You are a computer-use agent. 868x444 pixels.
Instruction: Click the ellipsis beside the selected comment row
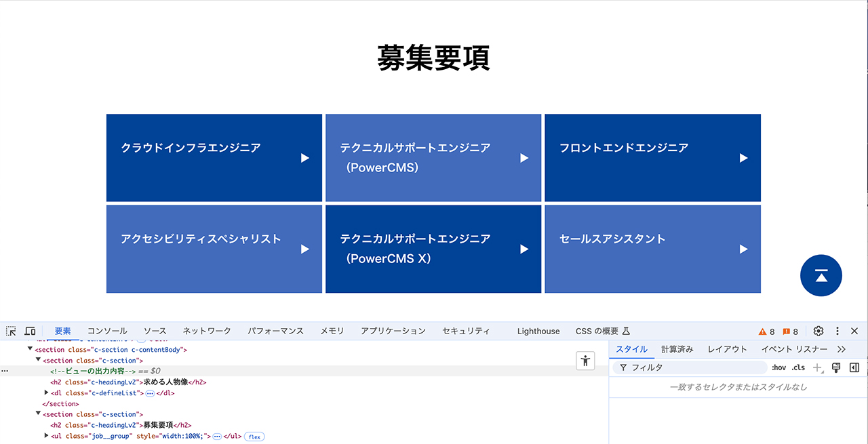(x=5, y=371)
